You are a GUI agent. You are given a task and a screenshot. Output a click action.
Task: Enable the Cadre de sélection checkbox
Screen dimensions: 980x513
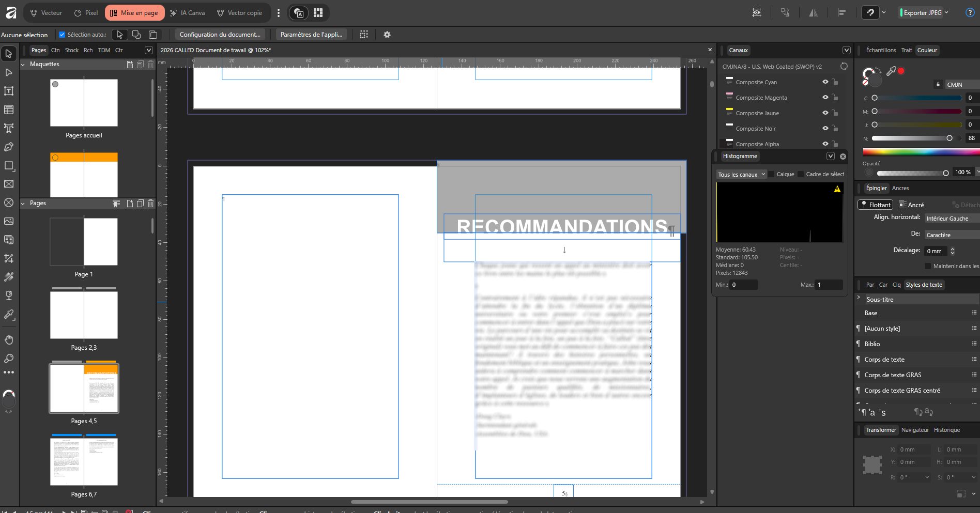pyautogui.click(x=801, y=175)
